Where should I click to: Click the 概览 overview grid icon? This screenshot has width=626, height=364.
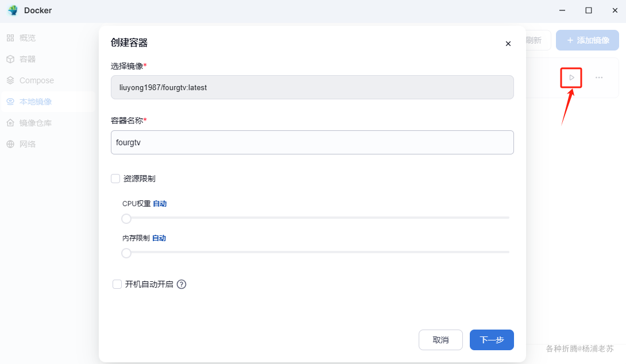pos(10,38)
